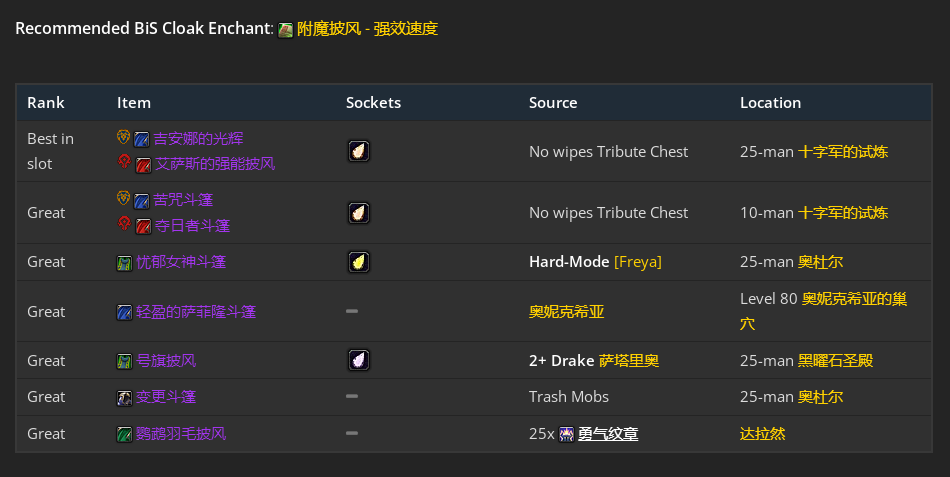Screen dimensions: 950x477
Task: Click the Location column header
Action: tap(770, 103)
